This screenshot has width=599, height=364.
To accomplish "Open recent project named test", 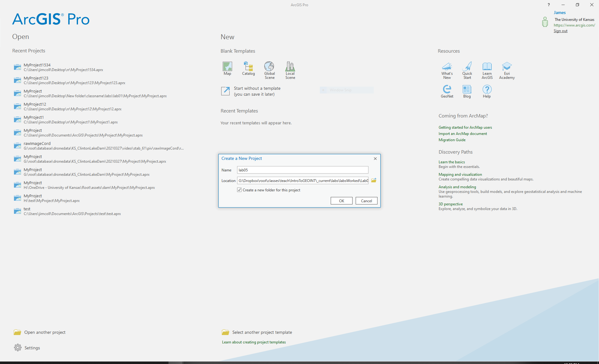I will 72,211.
